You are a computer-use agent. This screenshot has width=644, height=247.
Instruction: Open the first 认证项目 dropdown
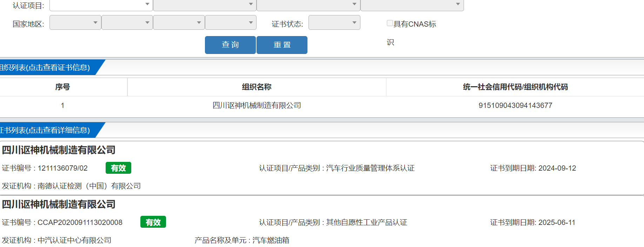click(x=101, y=5)
